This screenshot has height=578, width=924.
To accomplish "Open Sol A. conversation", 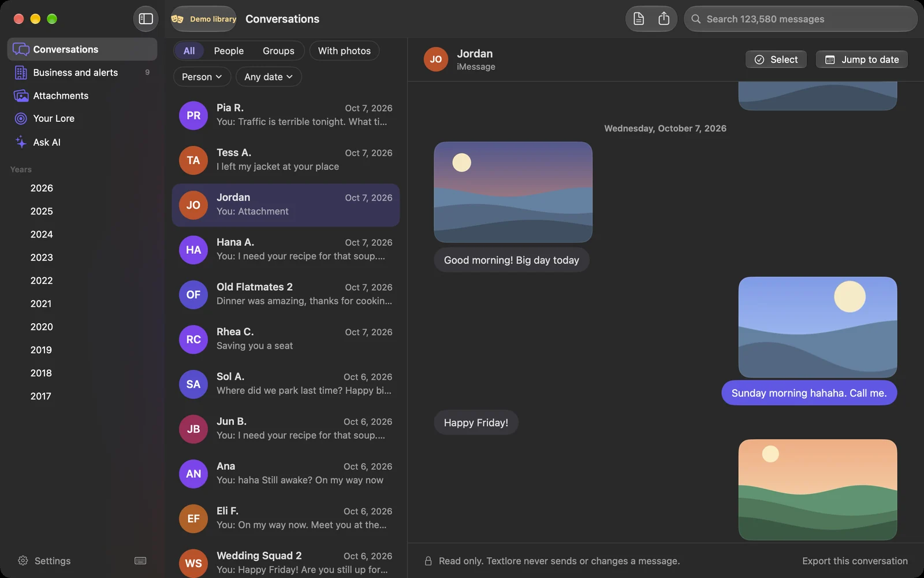I will [286, 384].
